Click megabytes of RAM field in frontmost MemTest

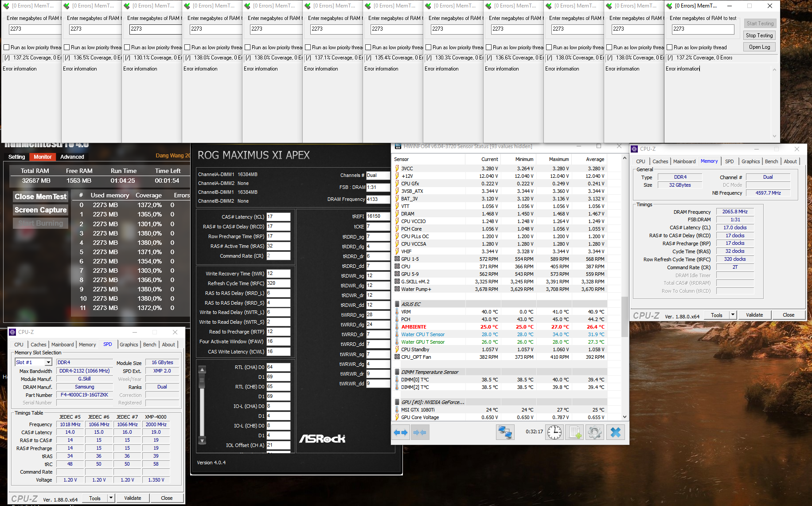tap(703, 29)
